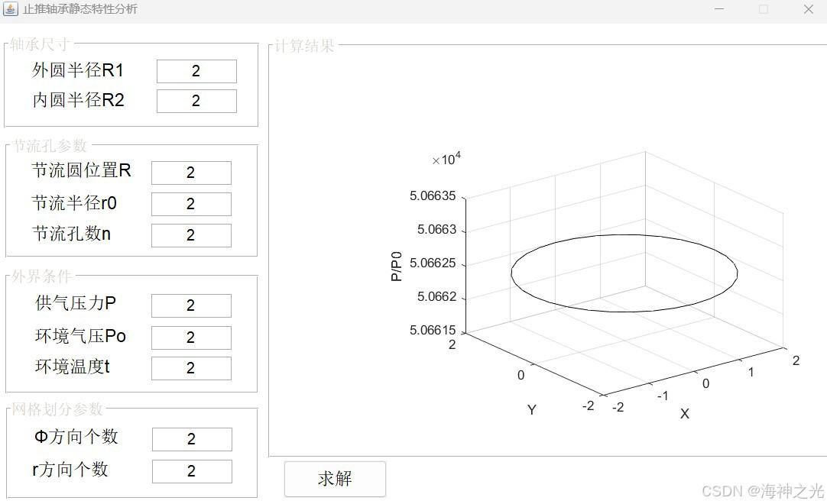The height and width of the screenshot is (504, 827).
Task: Click inside the 供气压力P field
Action: [191, 305]
